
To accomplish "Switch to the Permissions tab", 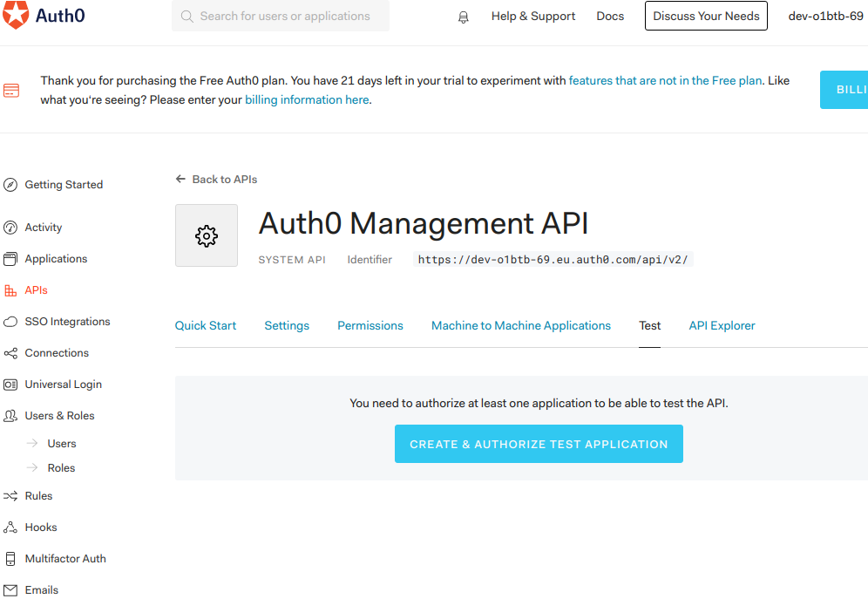I will pos(370,326).
